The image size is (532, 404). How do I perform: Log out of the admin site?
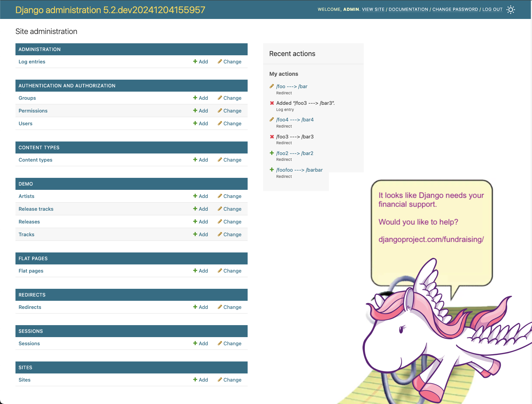(x=492, y=9)
